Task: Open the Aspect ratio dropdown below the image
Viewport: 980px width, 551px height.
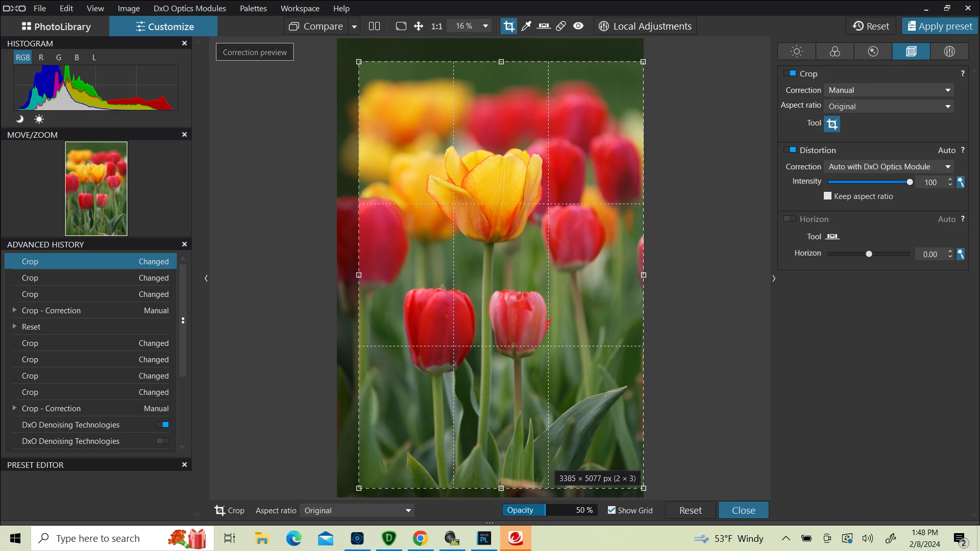Action: tap(357, 510)
